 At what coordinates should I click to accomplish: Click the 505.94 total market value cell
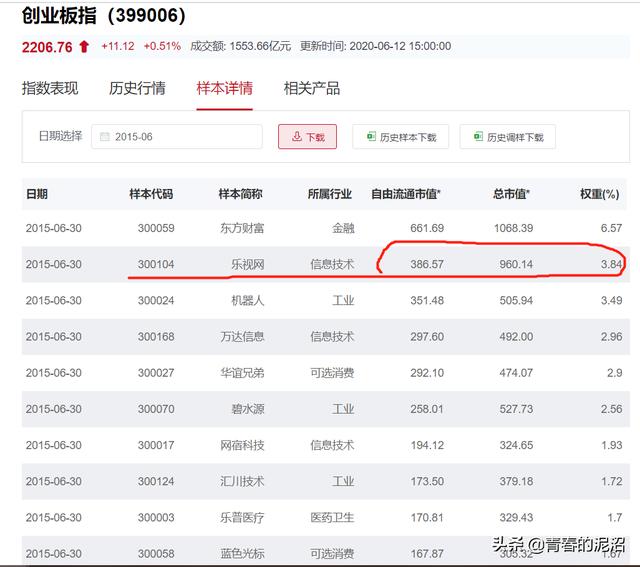516,300
